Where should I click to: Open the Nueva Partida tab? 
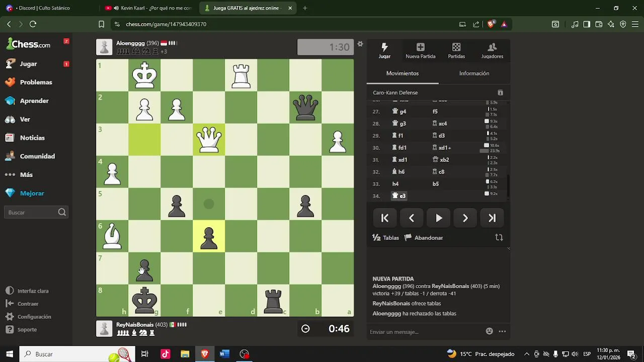point(421,51)
